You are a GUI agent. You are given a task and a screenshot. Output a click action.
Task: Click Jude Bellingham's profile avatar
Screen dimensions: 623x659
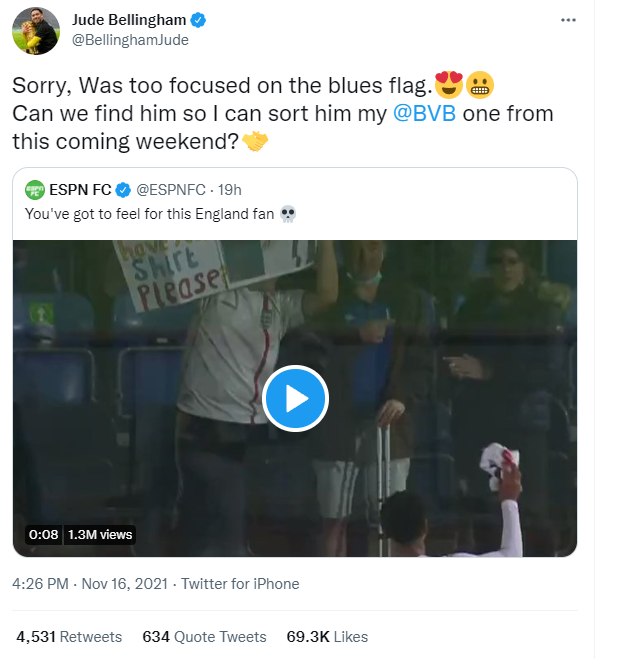(36, 30)
